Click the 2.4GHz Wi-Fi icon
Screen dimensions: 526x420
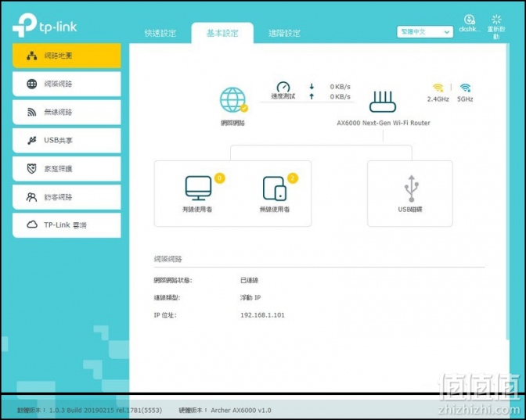pyautogui.click(x=438, y=88)
